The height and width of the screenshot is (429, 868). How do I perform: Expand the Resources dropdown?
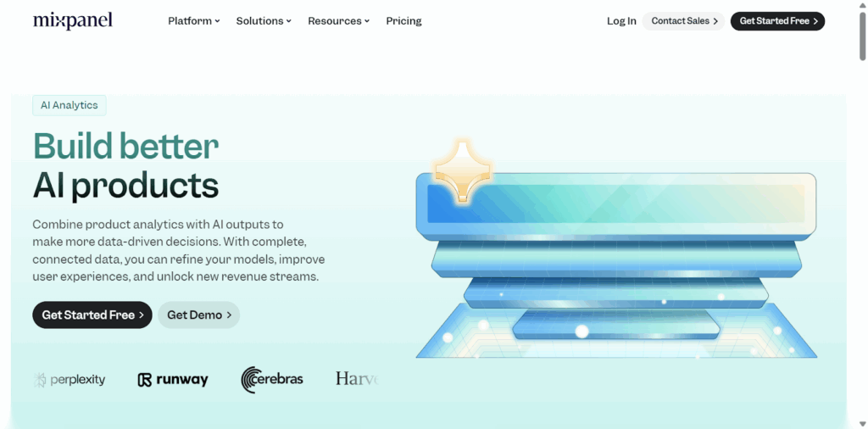point(338,21)
